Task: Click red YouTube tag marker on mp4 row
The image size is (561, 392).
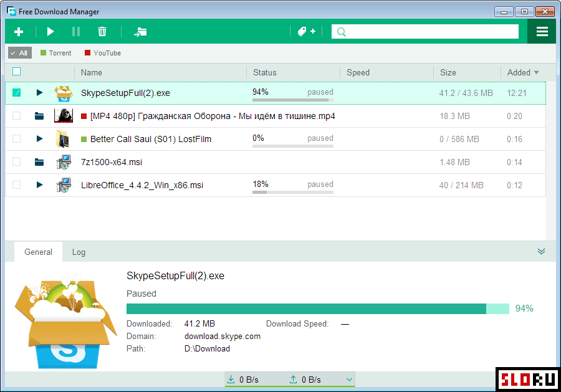Action: [84, 117]
